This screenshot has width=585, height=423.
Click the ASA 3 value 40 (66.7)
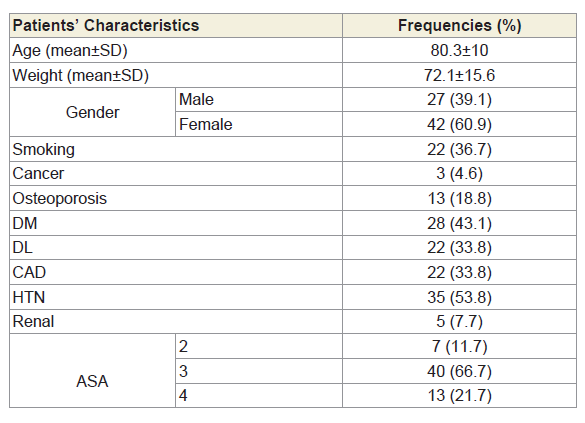click(x=459, y=371)
